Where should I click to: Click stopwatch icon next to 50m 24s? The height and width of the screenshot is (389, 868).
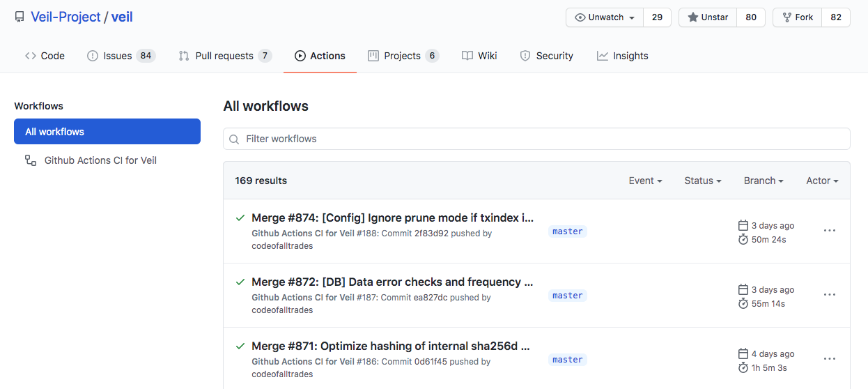[743, 239]
